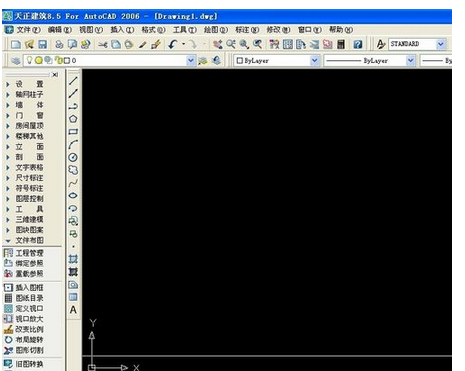Click the Copy to clipboard icon
This screenshot has width=465, height=371.
tap(116, 44)
